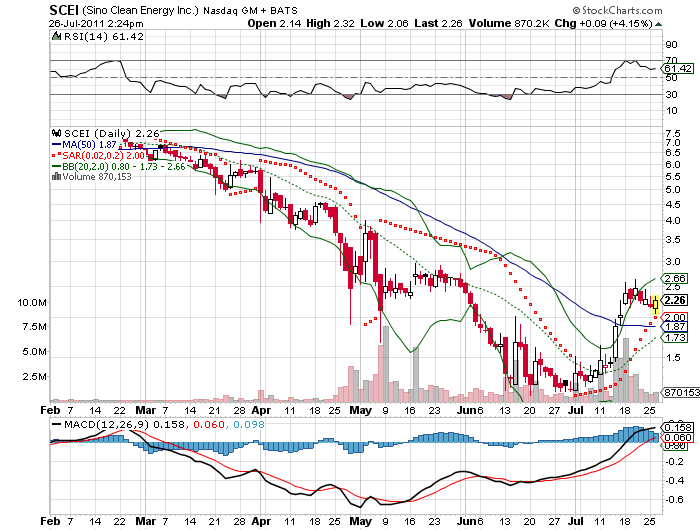Click the Chg +0.09 (+4.15%) value
The width and height of the screenshot is (700, 530).
point(604,23)
